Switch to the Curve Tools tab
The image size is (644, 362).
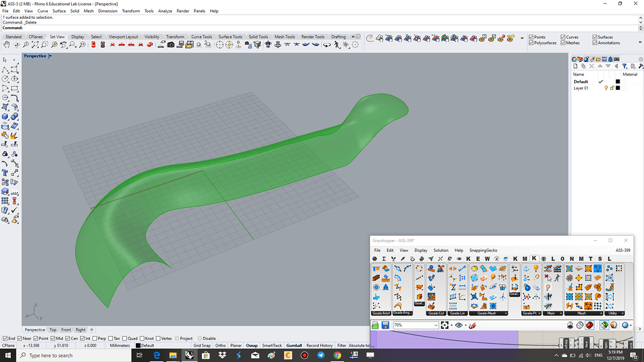(201, 36)
